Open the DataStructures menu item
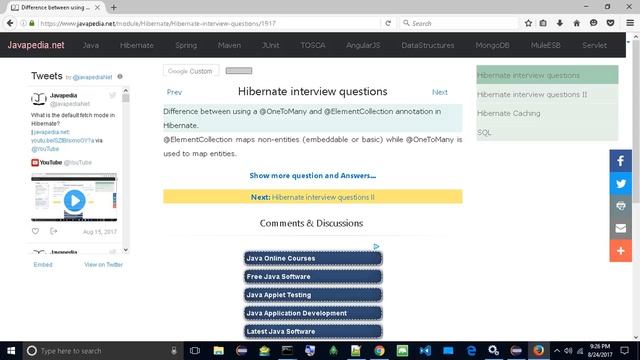Screen dimensions: 640x360 [428, 45]
